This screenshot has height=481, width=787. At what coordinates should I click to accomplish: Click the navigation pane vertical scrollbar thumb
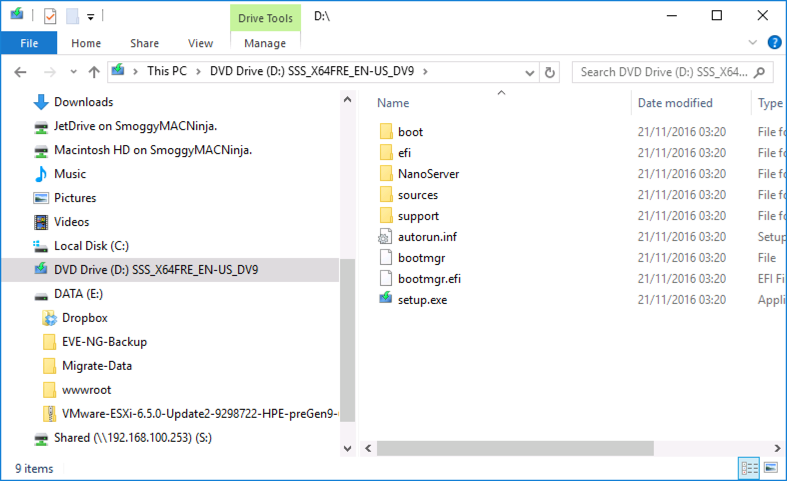347,340
